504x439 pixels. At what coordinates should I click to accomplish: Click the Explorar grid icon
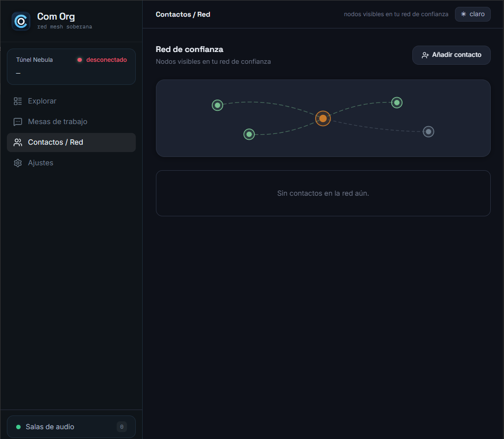point(18,101)
